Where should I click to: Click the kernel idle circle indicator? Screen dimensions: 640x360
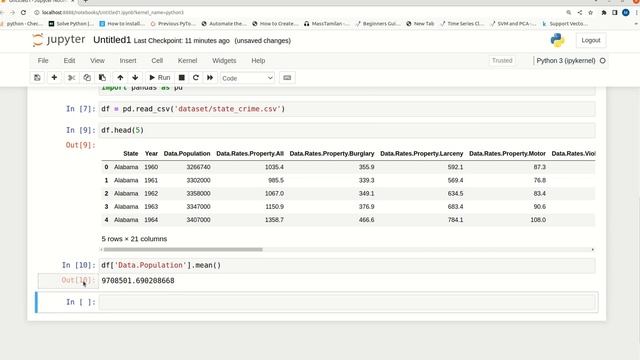602,60
